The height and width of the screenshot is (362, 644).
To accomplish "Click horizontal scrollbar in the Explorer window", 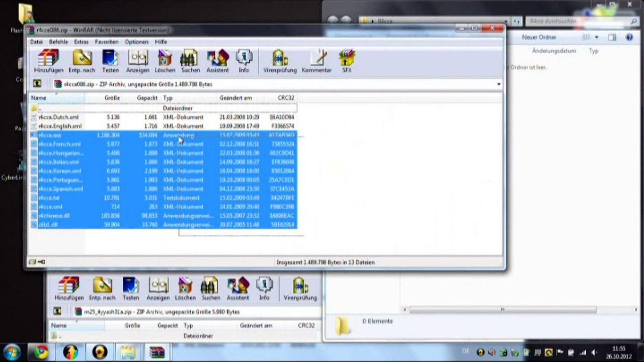I will (x=502, y=310).
